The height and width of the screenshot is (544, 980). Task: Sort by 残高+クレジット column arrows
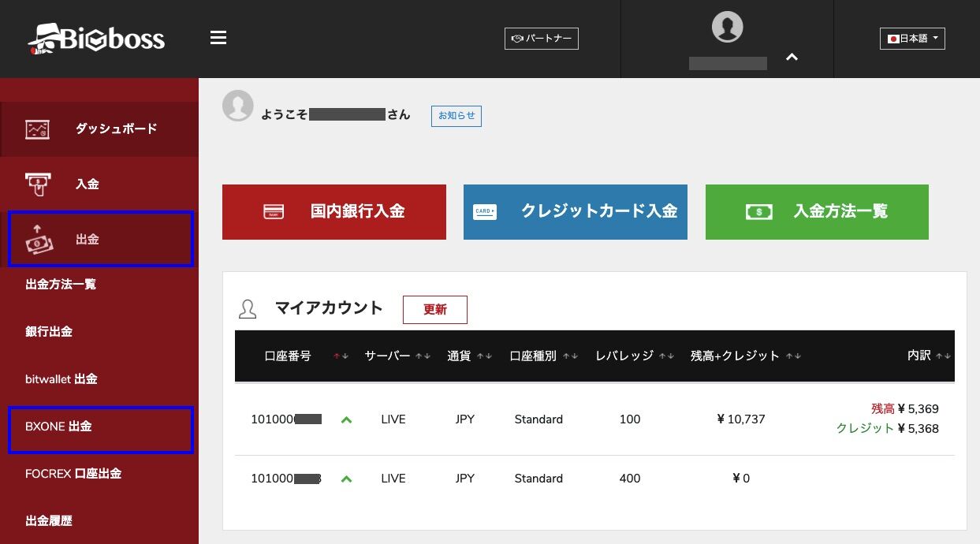click(x=794, y=356)
